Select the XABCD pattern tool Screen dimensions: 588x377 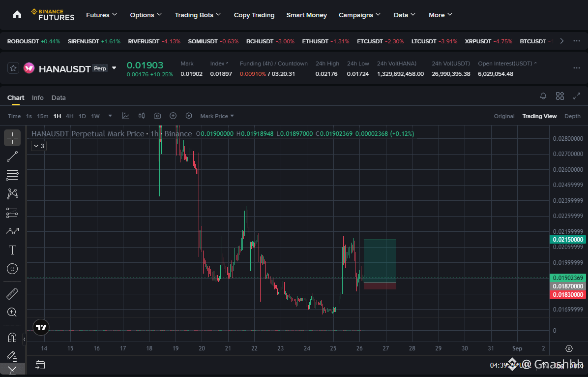12,194
